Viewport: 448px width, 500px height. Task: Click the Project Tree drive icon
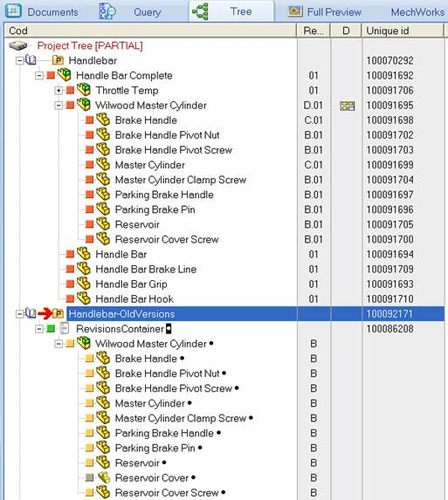click(17, 45)
